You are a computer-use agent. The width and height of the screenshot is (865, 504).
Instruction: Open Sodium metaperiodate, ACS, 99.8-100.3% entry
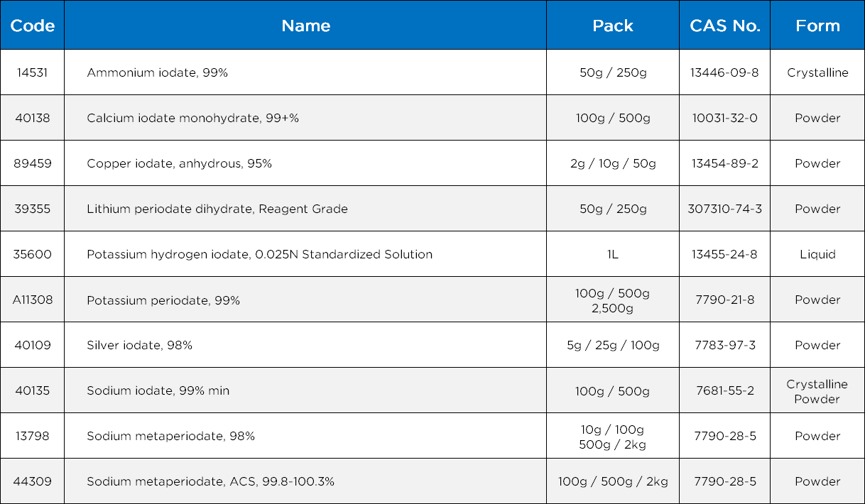210,481
